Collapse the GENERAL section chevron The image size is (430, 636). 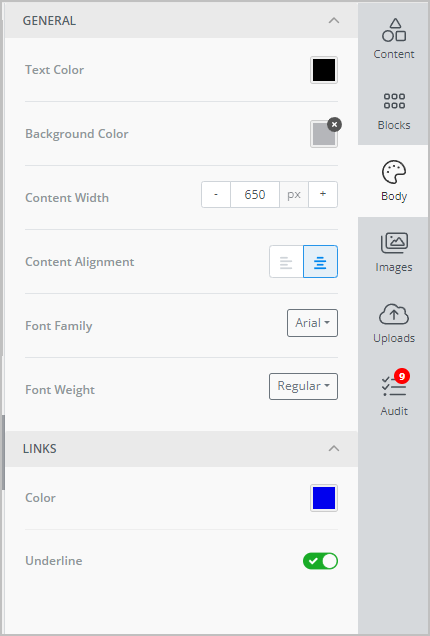pyautogui.click(x=333, y=20)
